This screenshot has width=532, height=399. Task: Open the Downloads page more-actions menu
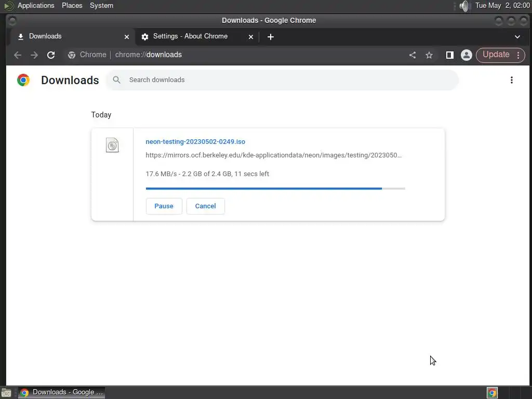point(512,80)
